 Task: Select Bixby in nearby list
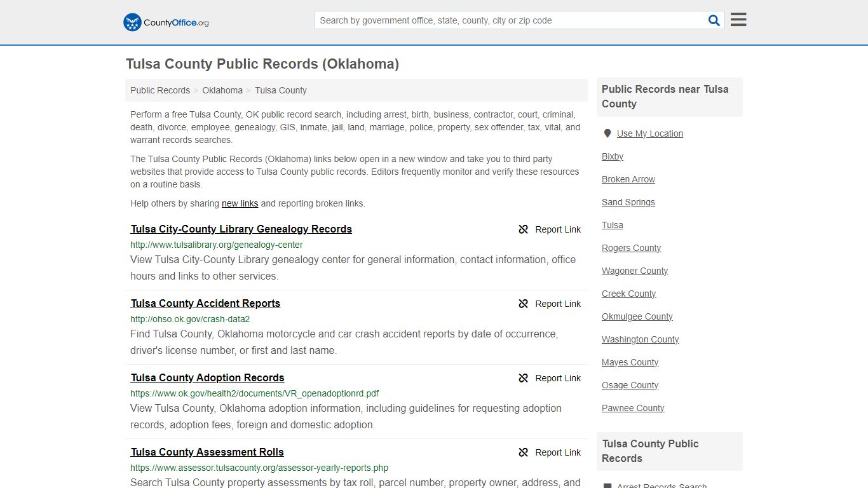[x=613, y=156]
